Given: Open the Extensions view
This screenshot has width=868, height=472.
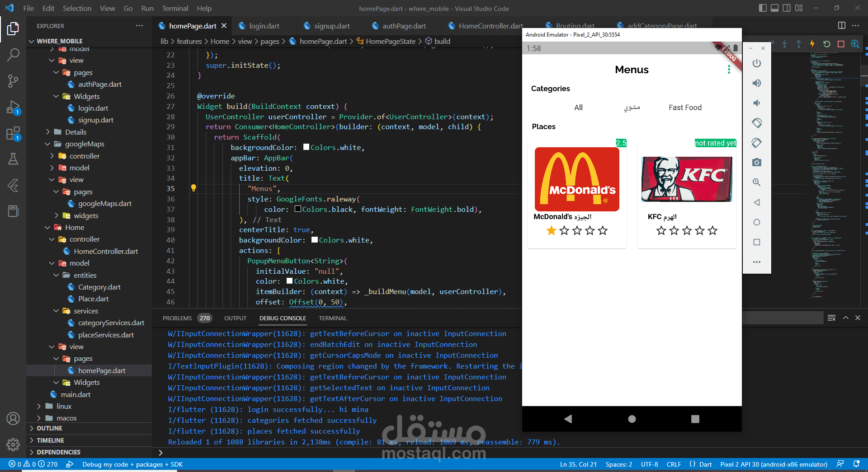Looking at the screenshot, I should point(13,134).
